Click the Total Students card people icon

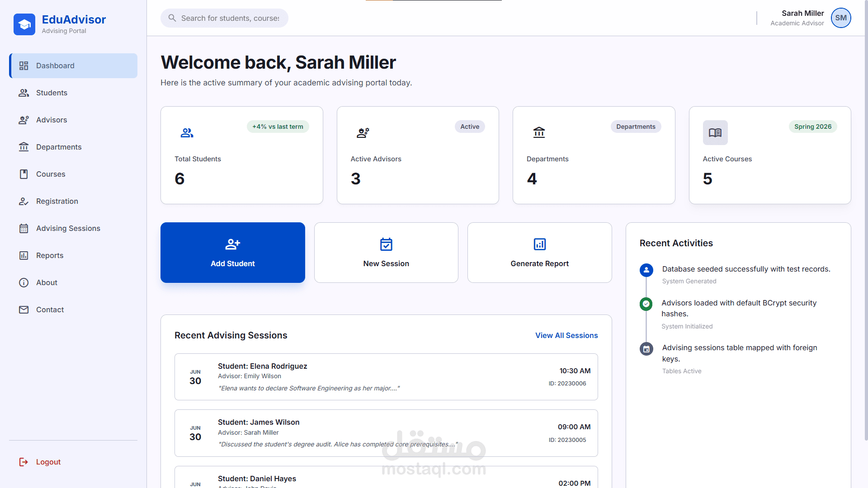pyautogui.click(x=187, y=133)
